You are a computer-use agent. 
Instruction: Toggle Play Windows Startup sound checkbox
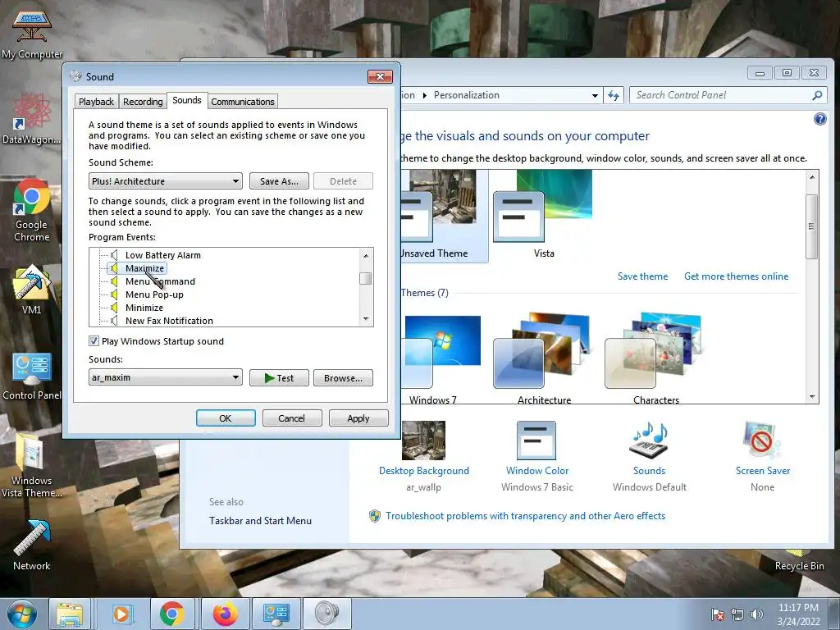pyautogui.click(x=94, y=341)
